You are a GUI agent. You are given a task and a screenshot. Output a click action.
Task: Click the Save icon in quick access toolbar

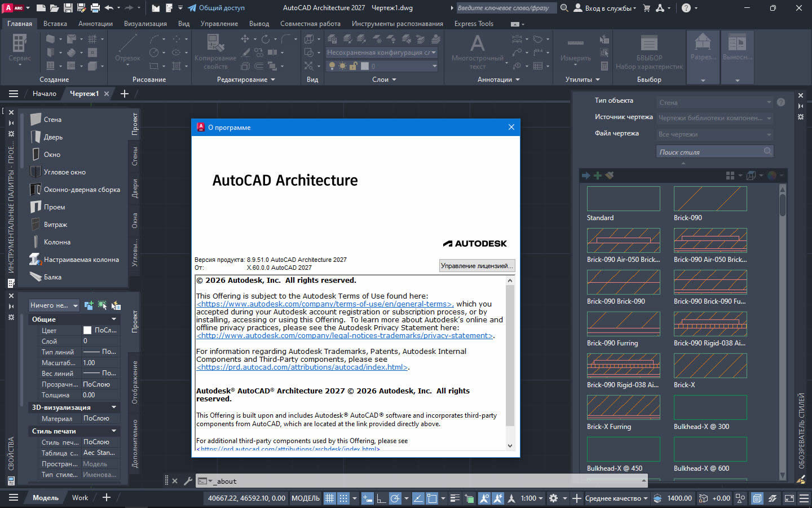pos(68,8)
